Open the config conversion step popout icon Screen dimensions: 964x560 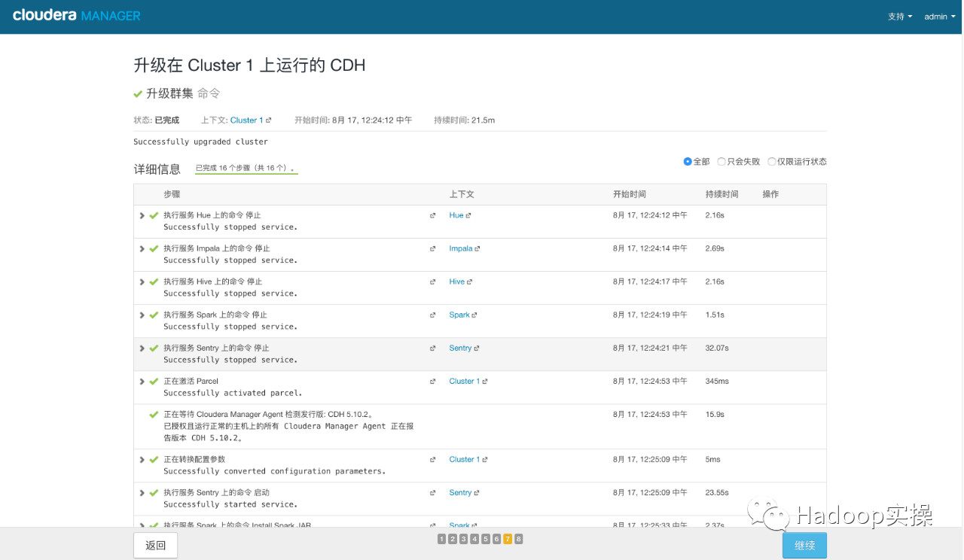pyautogui.click(x=432, y=460)
